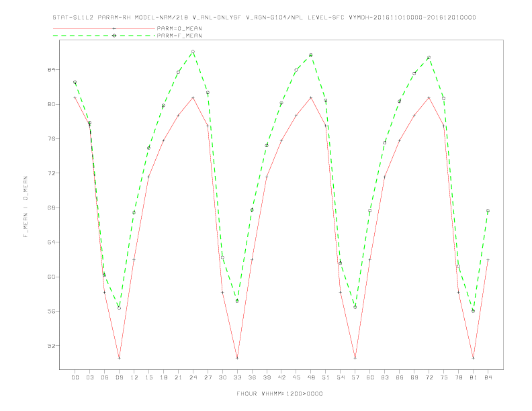Click the red O_MEAN peak marker at hour 48
This screenshot has width=532, height=411.
311,97
